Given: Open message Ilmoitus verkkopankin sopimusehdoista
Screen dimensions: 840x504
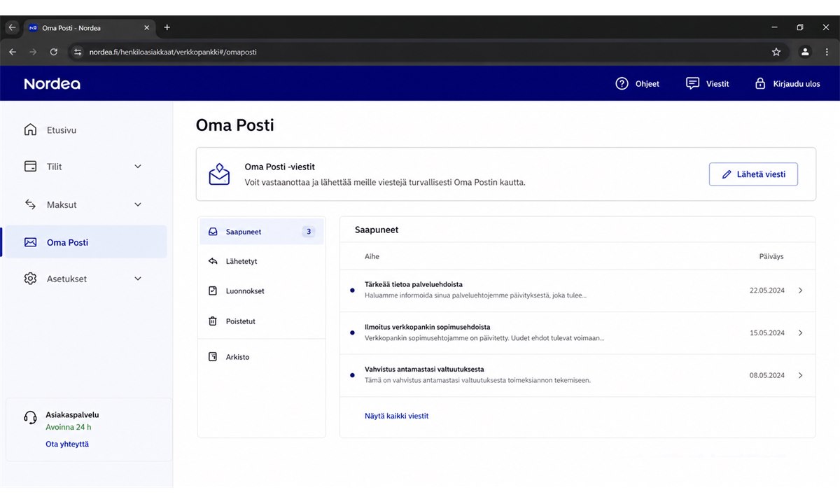Looking at the screenshot, I should coord(577,332).
